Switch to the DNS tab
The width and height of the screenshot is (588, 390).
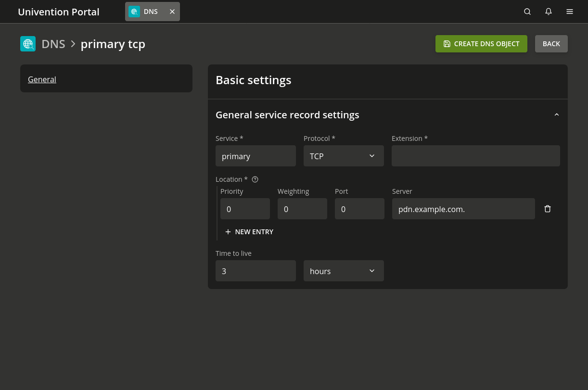pyautogui.click(x=151, y=12)
